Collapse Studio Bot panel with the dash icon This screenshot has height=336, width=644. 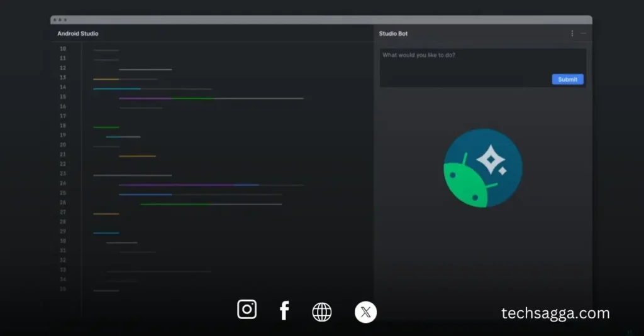pyautogui.click(x=584, y=33)
